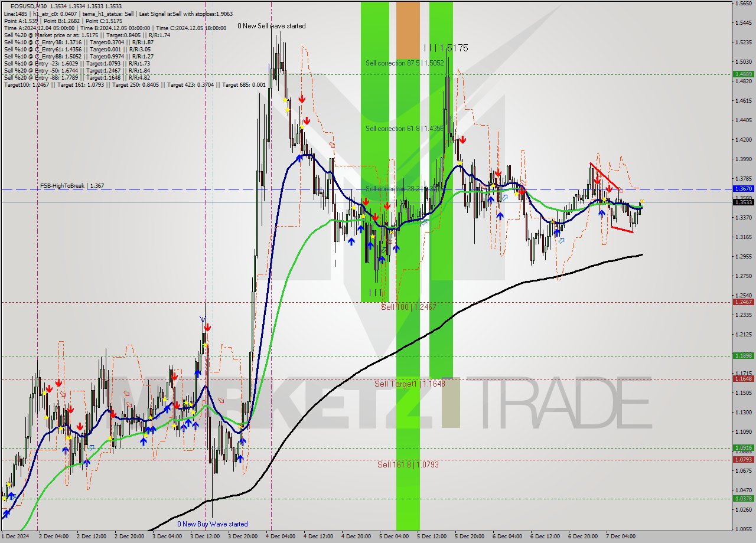Click the 'Sell %20 @ Market price' info line
Screen dimensions: 756x543
pos(87,35)
